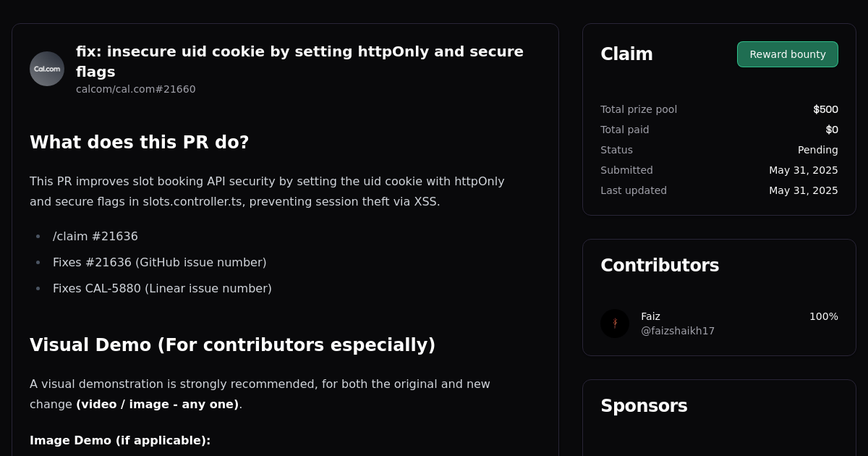The height and width of the screenshot is (456, 868).
Task: Click the Contributors panel heading
Action: [x=660, y=266]
